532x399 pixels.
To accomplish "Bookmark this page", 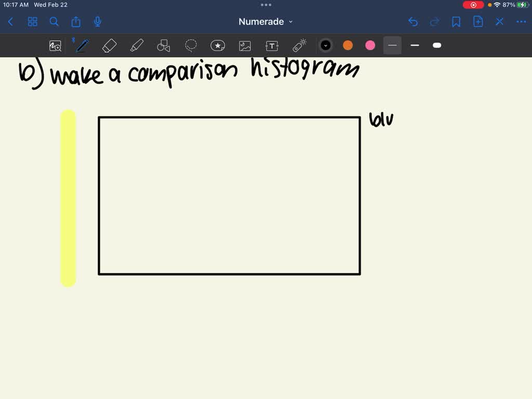I will [456, 22].
